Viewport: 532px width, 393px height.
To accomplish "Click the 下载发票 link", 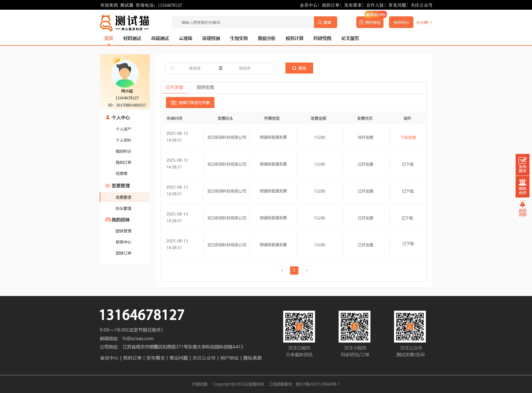I will (x=408, y=137).
